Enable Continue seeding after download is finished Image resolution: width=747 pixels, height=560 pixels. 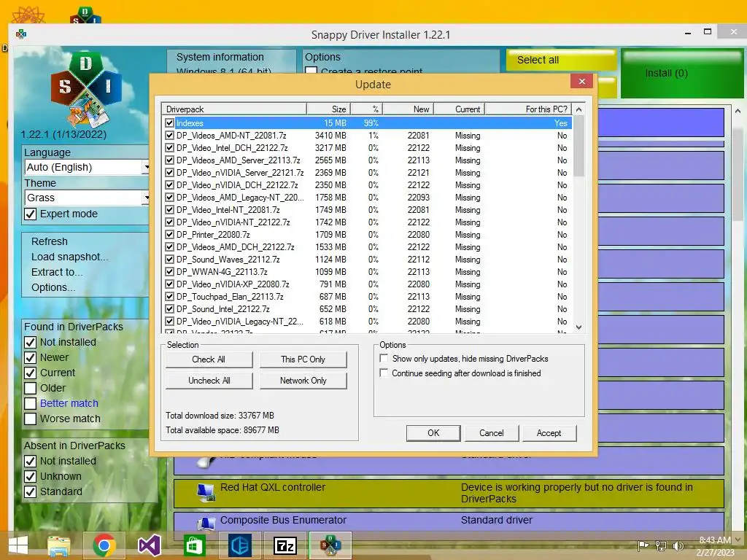pyautogui.click(x=384, y=373)
